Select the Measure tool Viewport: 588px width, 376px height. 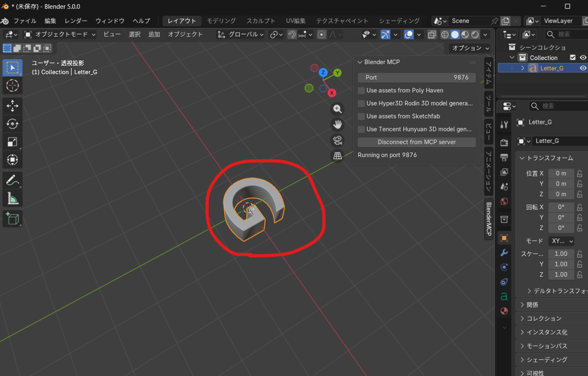12,198
